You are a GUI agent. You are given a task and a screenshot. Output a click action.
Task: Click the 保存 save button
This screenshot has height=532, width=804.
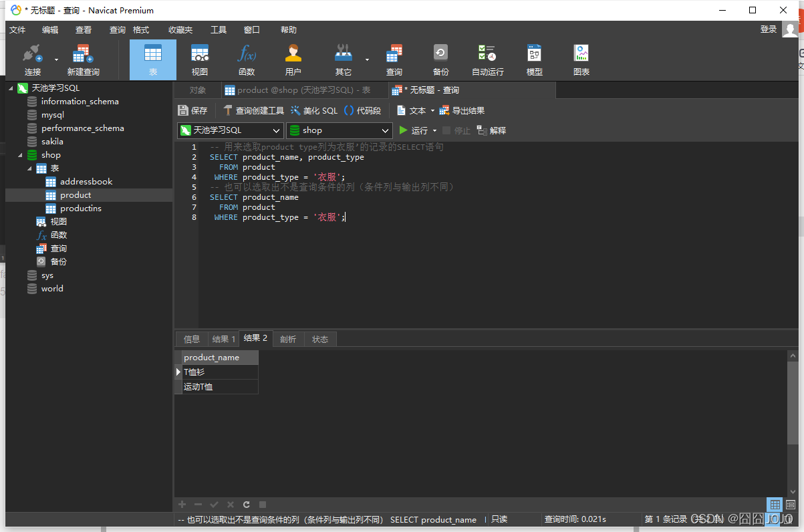coord(192,111)
